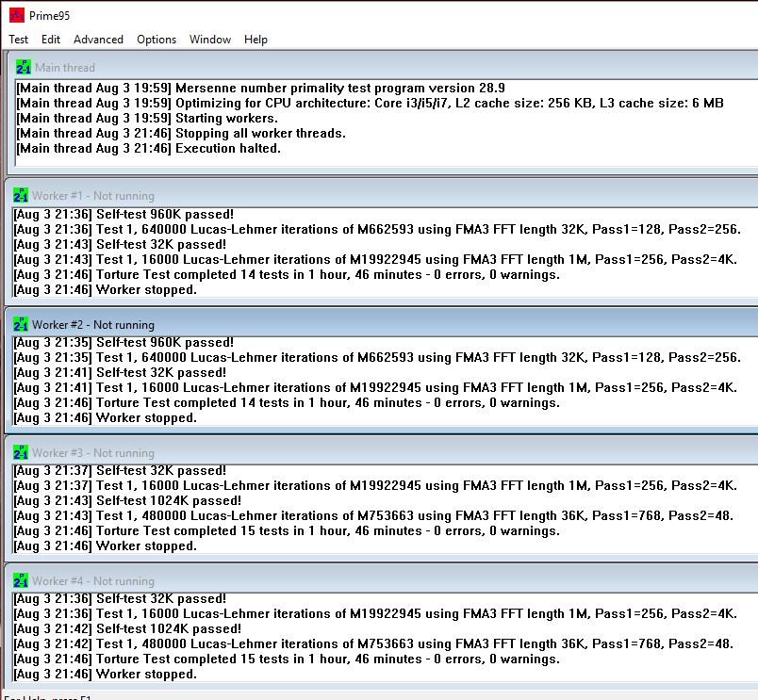Click the Worker #4 window icon
758x700 pixels.
coord(21,580)
